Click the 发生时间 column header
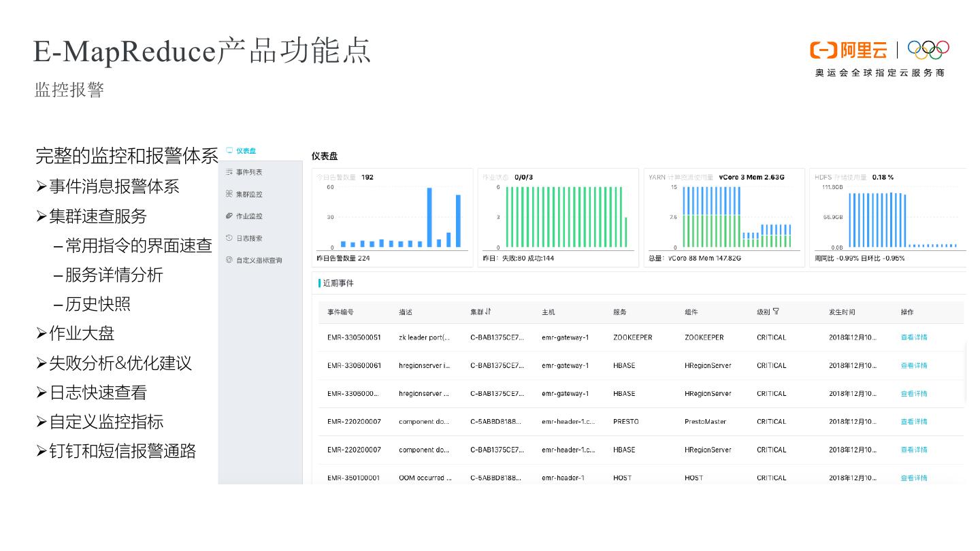The height and width of the screenshot is (551, 980). pos(842,312)
